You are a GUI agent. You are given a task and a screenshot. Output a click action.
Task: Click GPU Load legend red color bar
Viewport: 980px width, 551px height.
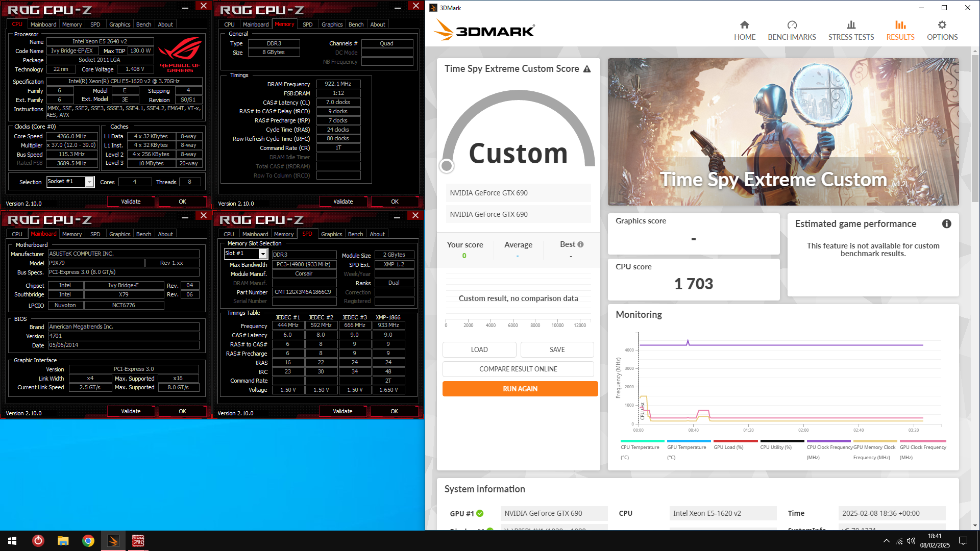click(735, 441)
